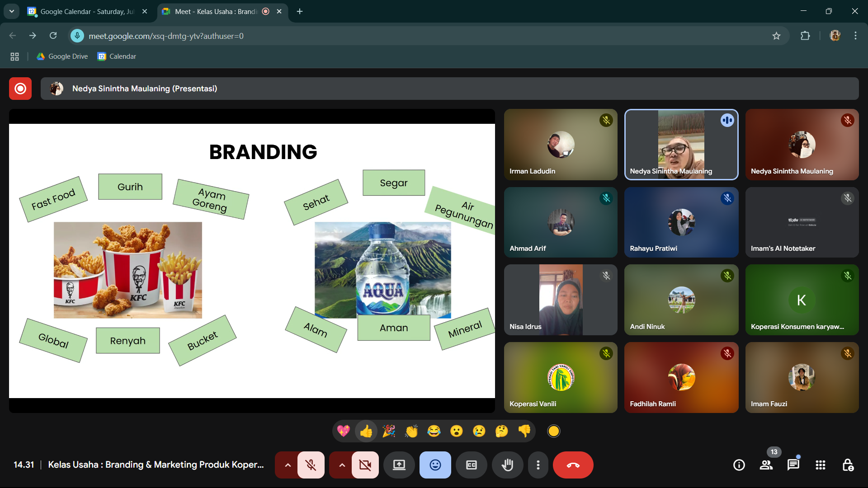
Task: Reload the Meet page
Action: pyautogui.click(x=53, y=36)
